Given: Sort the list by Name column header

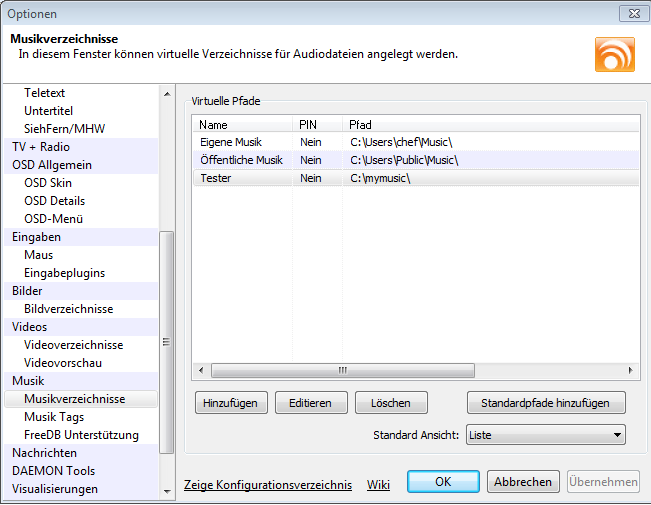Looking at the screenshot, I should pyautogui.click(x=242, y=125).
